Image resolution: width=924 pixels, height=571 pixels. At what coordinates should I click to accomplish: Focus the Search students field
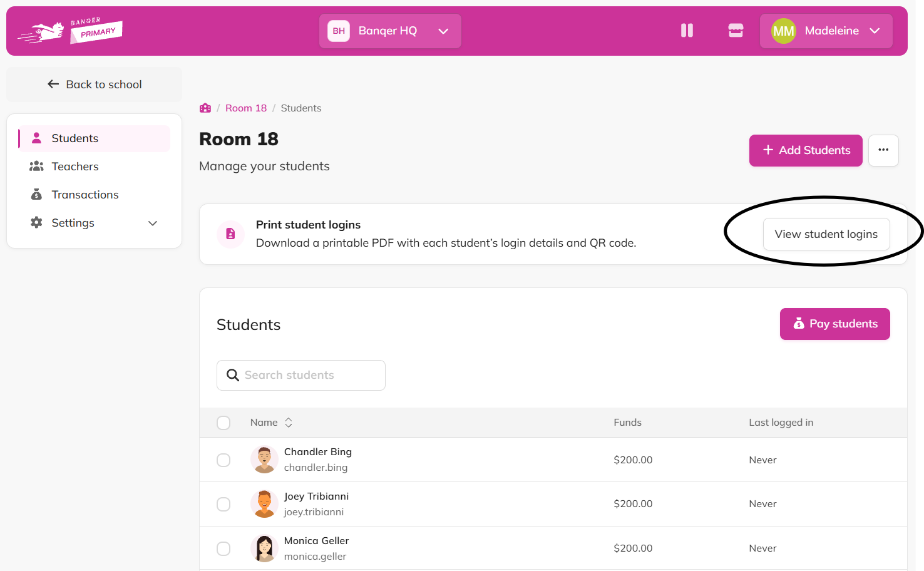tap(301, 375)
